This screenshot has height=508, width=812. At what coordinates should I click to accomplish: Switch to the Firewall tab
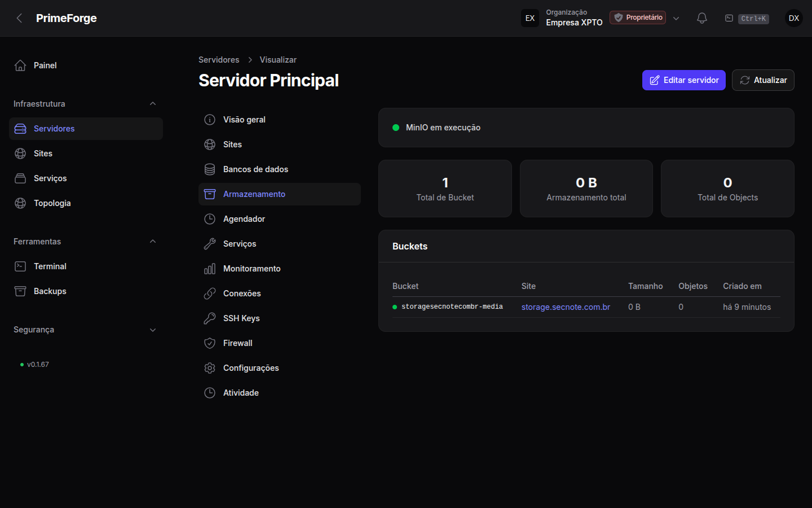(x=280, y=343)
